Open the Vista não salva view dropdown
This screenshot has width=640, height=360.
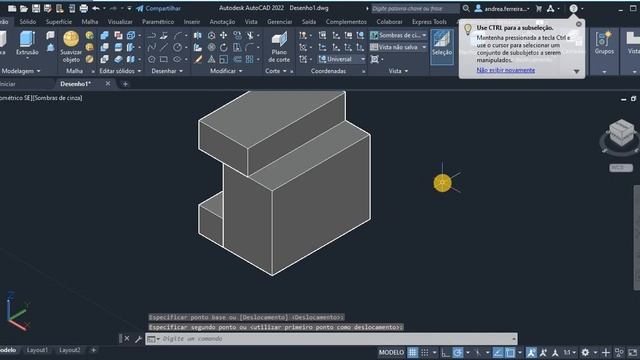pos(398,47)
